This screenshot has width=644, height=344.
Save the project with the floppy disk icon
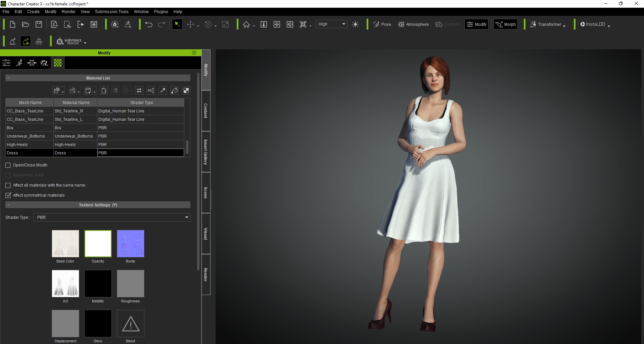point(39,24)
